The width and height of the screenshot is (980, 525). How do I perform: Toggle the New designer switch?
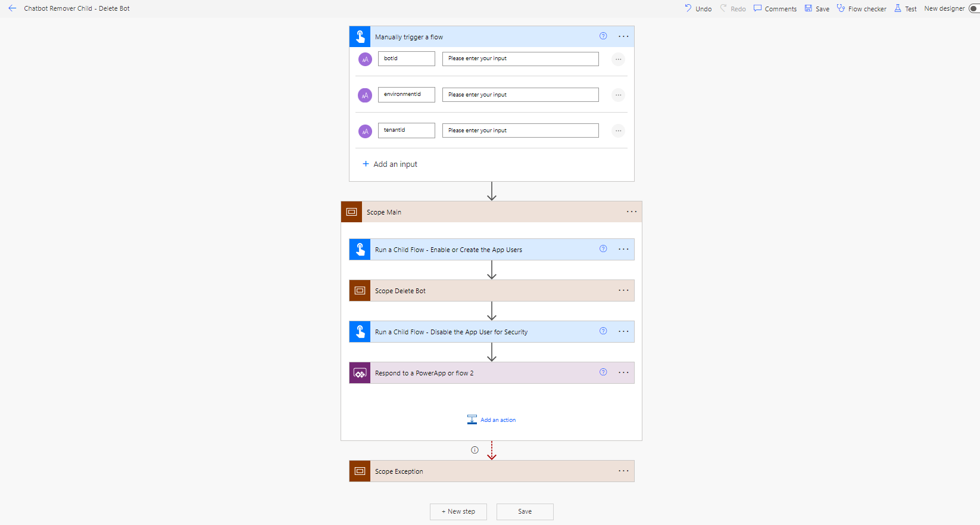(x=974, y=8)
